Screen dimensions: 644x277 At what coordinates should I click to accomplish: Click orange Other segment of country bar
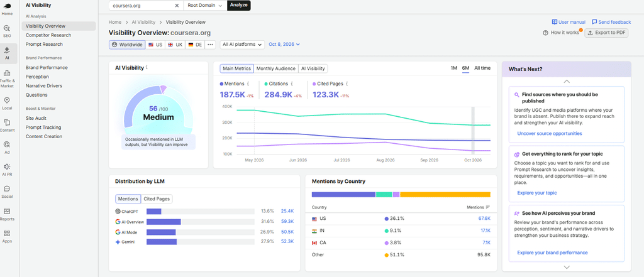tap(445, 195)
